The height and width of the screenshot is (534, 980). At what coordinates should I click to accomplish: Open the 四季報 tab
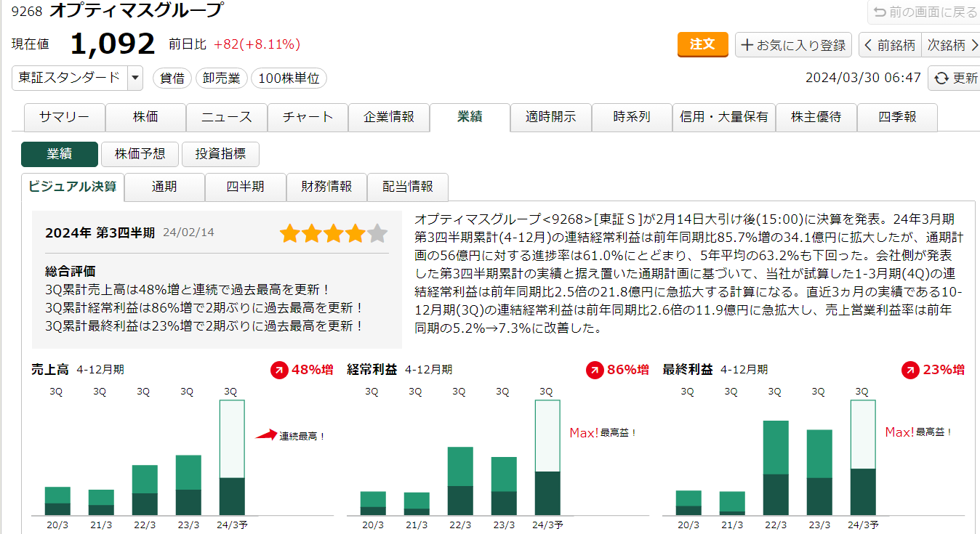coord(897,117)
